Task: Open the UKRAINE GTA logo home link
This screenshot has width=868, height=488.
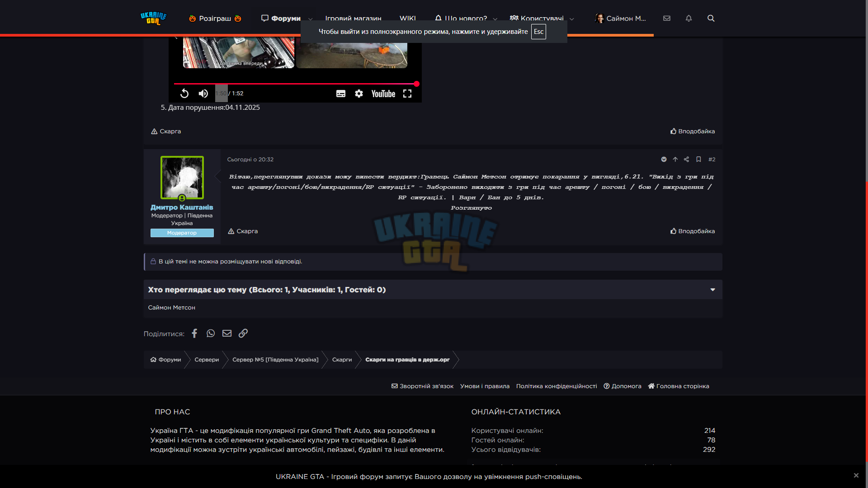Action: click(153, 18)
